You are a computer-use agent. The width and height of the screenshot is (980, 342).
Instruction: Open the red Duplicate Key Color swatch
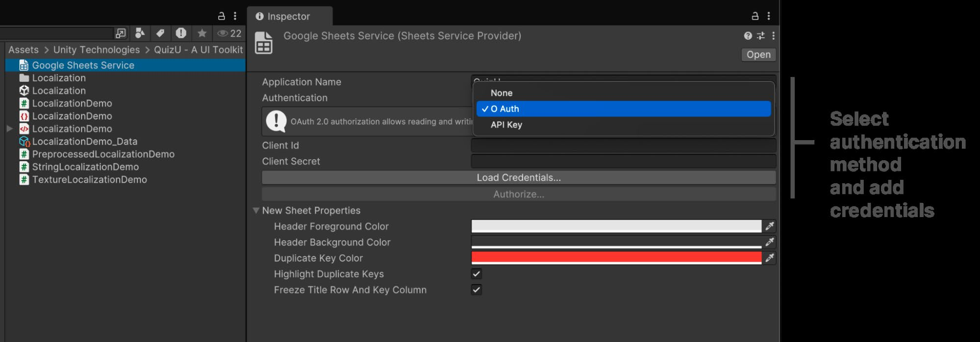pyautogui.click(x=616, y=258)
